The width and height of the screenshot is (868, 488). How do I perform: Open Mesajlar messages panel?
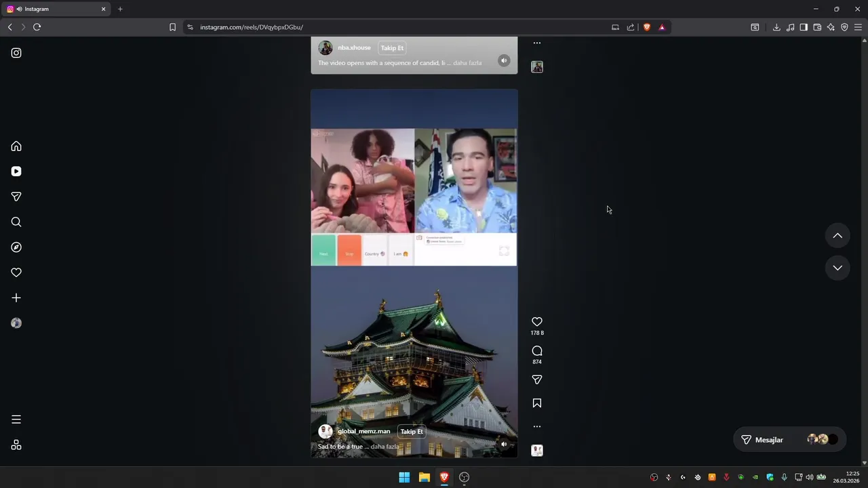(790, 440)
